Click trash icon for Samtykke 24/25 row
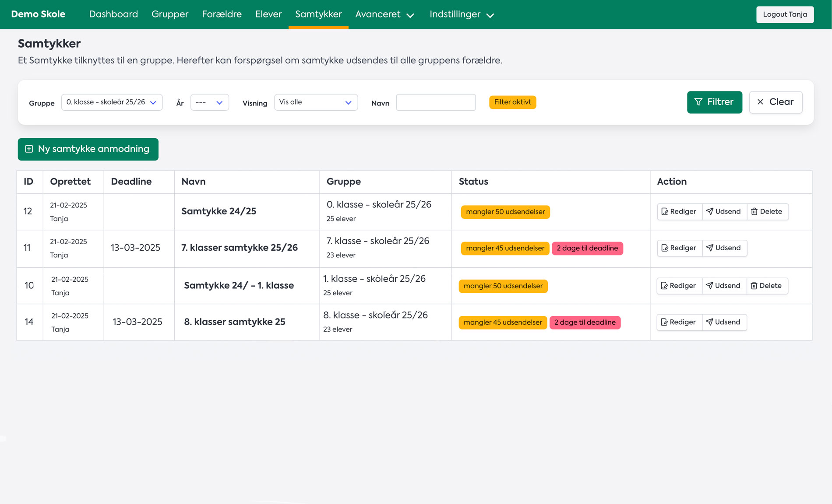 754,212
